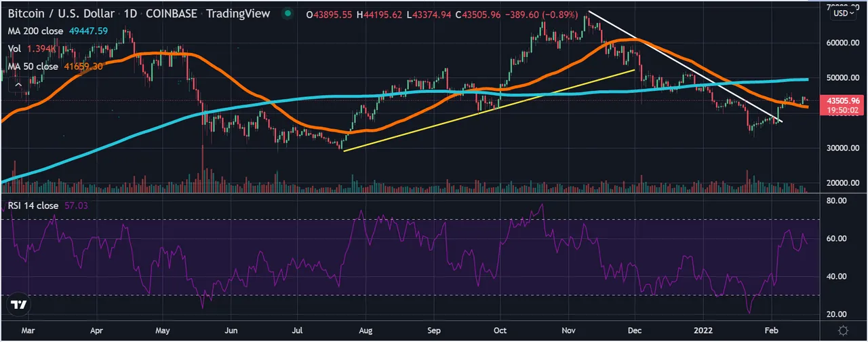
Task: Select the white descending trend line
Action: (685, 66)
